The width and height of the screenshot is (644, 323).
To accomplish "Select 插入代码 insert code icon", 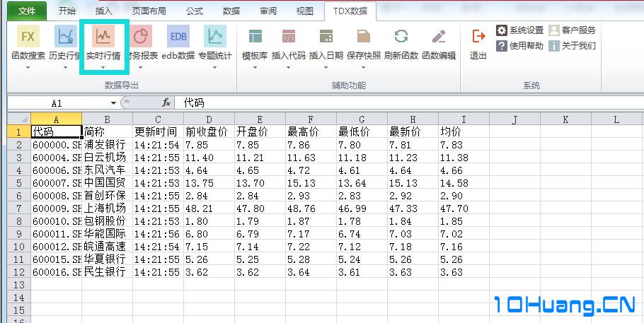I will tap(288, 36).
